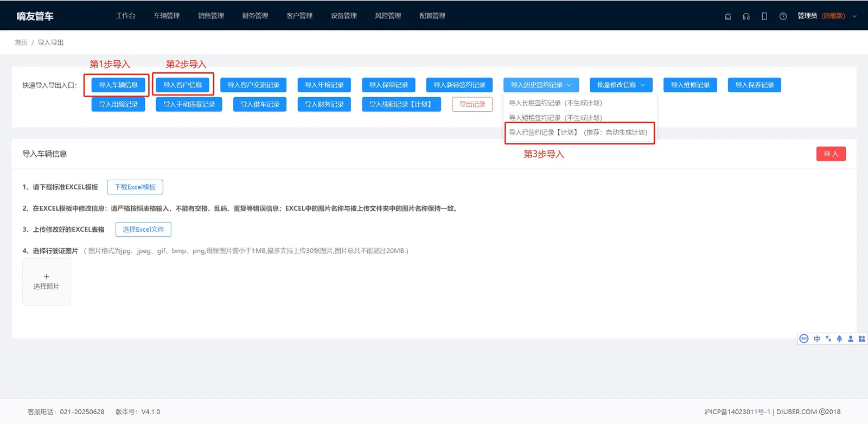This screenshot has width=868, height=424.
Task: Click the microphone voice input icon
Action: [839, 339]
